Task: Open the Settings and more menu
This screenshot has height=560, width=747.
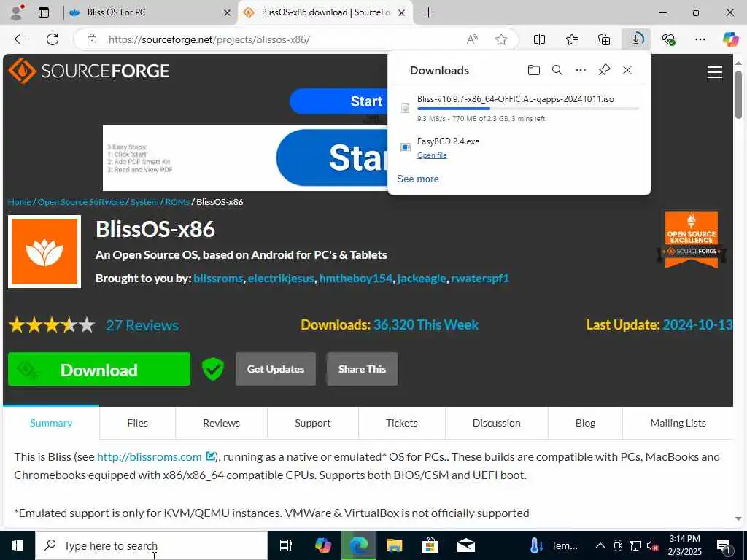Action: click(700, 39)
